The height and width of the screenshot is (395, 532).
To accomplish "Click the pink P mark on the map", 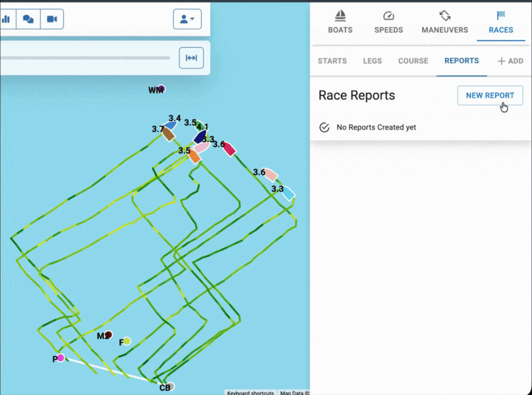I will click(x=60, y=357).
